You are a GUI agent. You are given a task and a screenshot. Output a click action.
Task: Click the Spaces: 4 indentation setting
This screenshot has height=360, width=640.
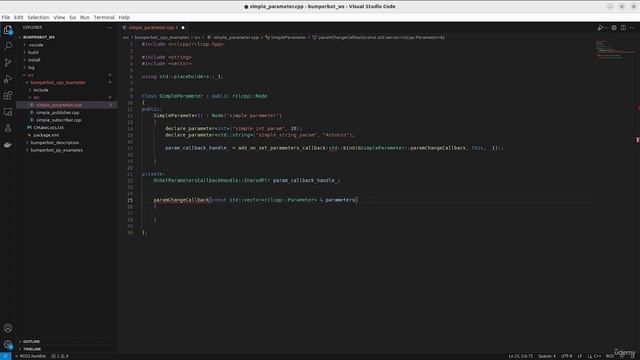click(547, 356)
